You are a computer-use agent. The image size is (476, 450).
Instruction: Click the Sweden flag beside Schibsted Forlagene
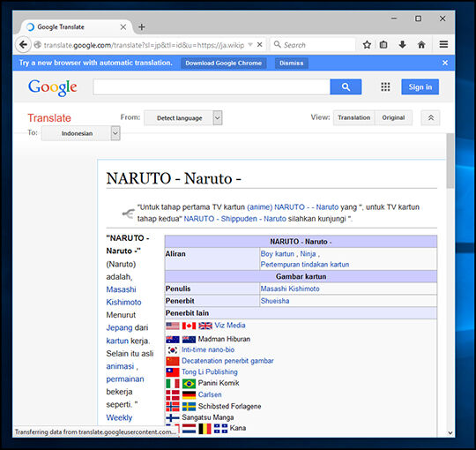[189, 406]
